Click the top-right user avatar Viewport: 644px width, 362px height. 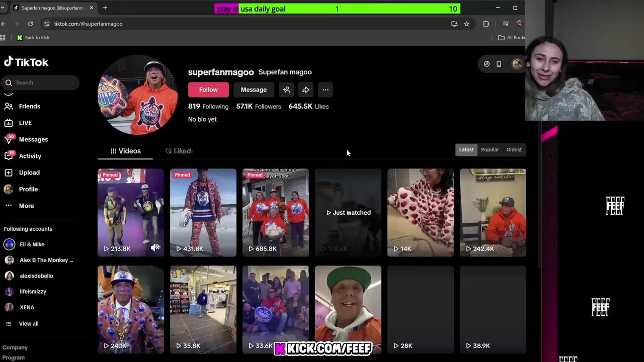(x=517, y=64)
